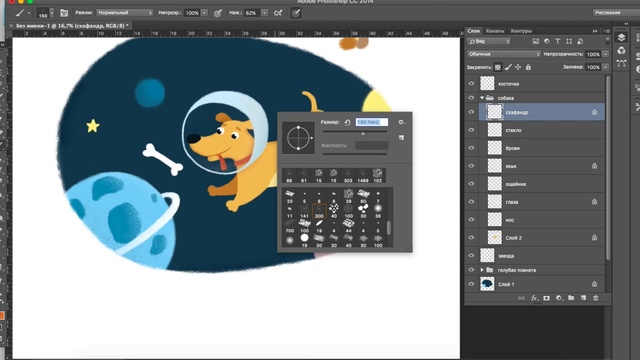
Task: Collapse the Layers panel with double arrows
Action: tap(595, 31)
